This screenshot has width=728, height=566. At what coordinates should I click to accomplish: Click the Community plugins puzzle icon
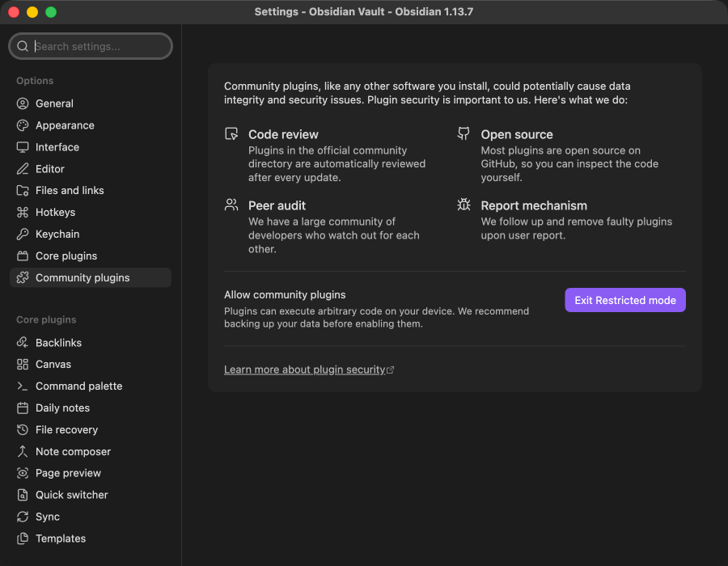(23, 277)
